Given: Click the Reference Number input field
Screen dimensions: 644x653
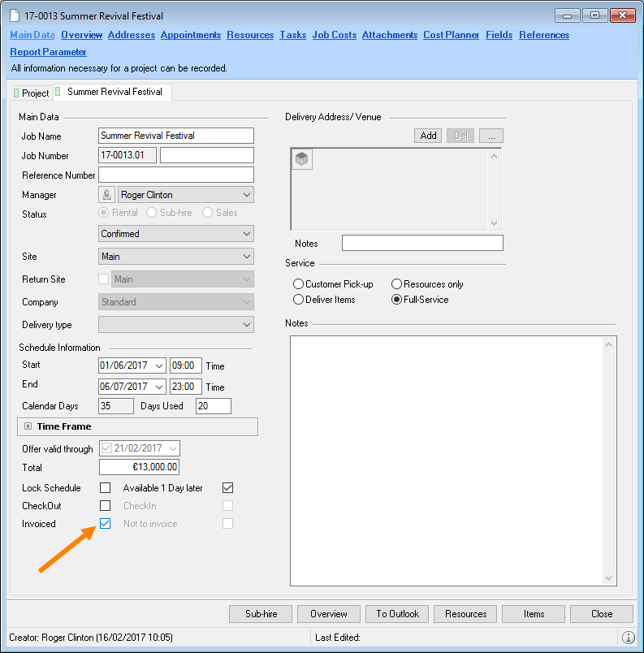Looking at the screenshot, I should coord(175,175).
